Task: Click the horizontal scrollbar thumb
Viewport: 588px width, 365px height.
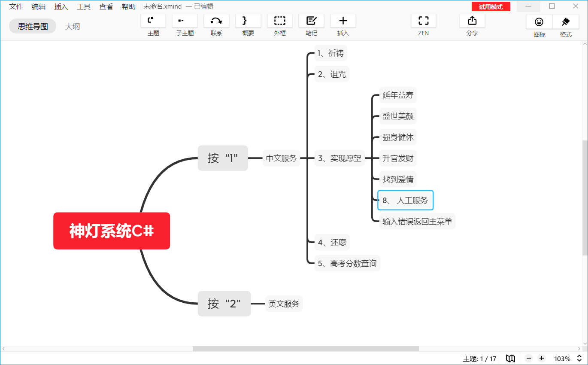Action: (306, 349)
